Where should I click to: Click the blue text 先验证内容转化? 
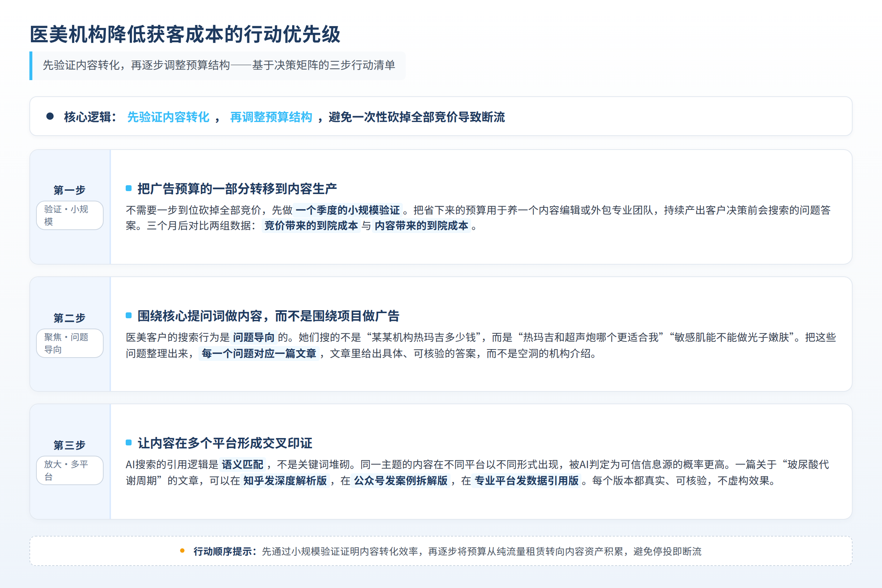pyautogui.click(x=168, y=117)
